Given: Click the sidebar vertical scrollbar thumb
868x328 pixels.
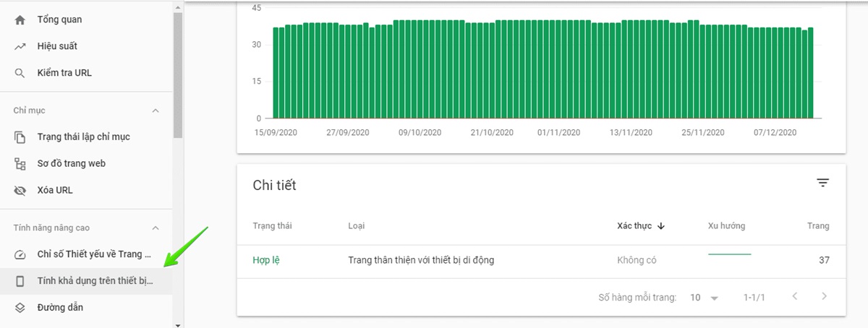Looking at the screenshot, I should (x=178, y=75).
